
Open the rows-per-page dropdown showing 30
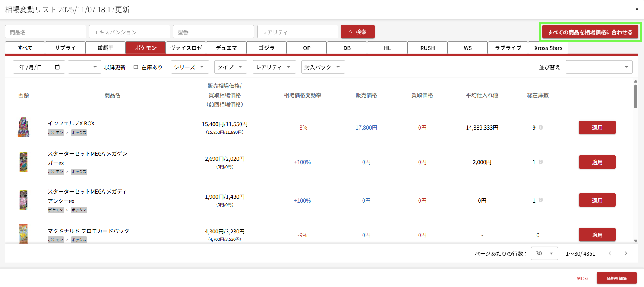pos(544,253)
